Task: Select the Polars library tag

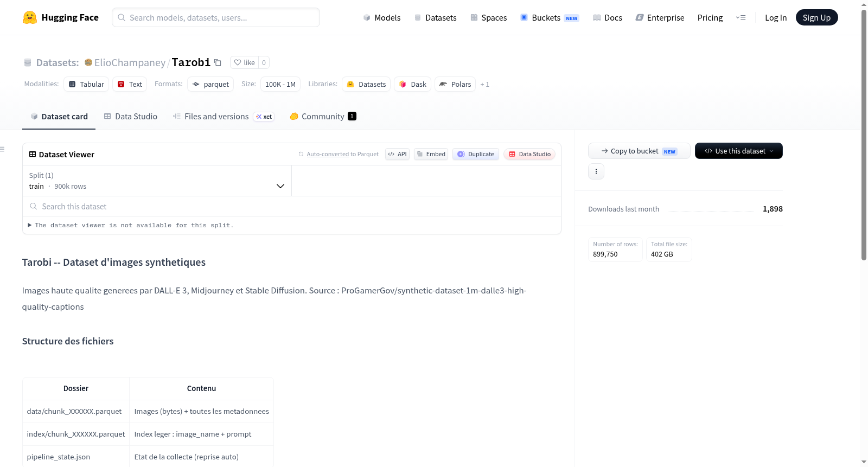Action: coord(455,84)
